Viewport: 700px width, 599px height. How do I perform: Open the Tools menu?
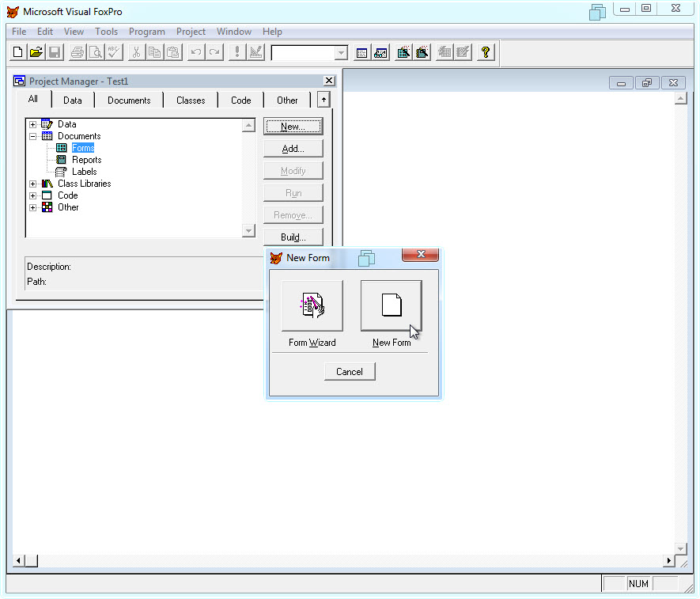pos(106,32)
